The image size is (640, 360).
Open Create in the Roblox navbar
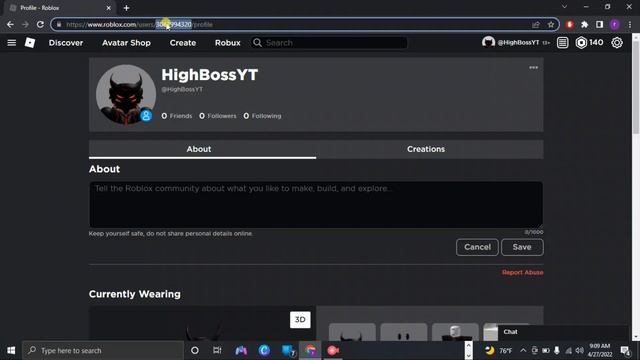[183, 42]
